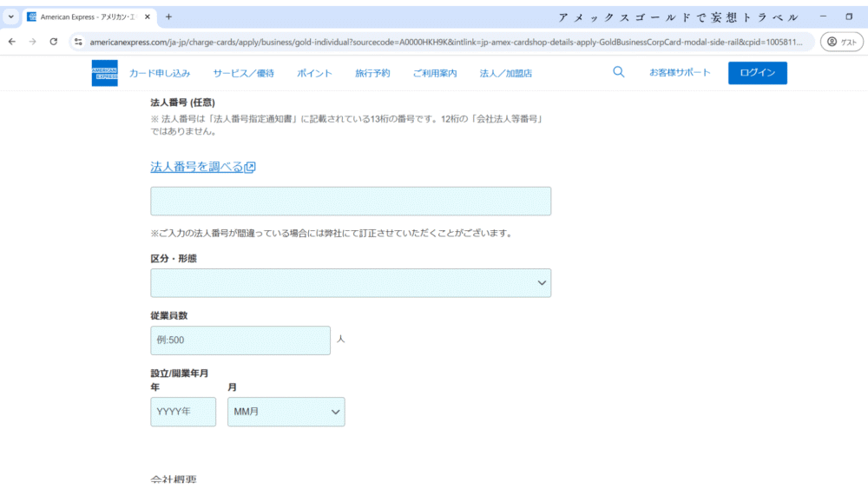Open a new browser tab with plus icon

(169, 17)
